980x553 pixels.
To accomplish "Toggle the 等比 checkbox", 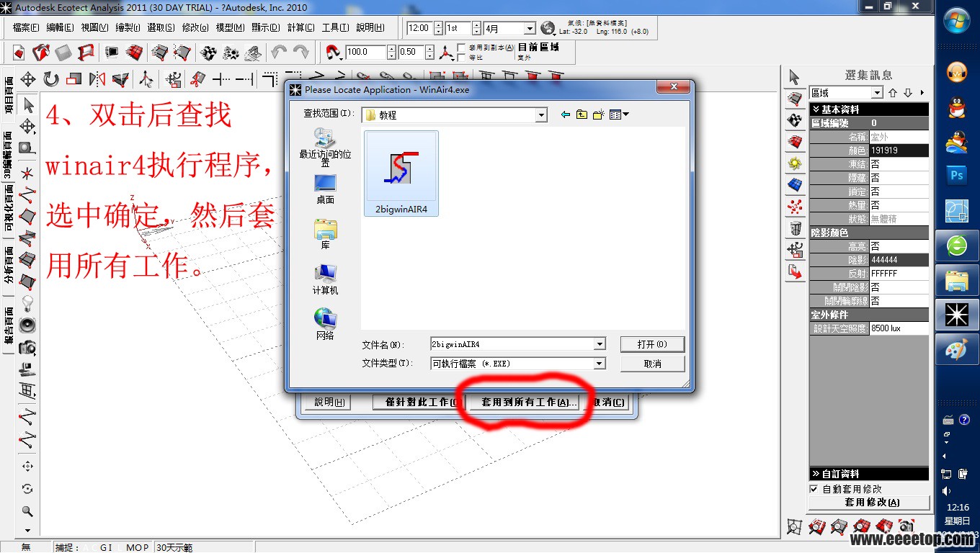I will pyautogui.click(x=461, y=58).
